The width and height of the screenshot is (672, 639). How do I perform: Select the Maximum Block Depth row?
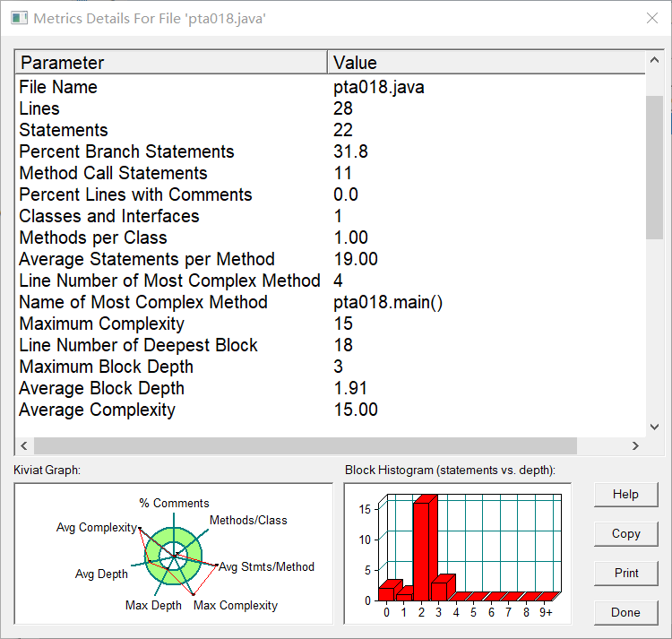pyautogui.click(x=331, y=367)
